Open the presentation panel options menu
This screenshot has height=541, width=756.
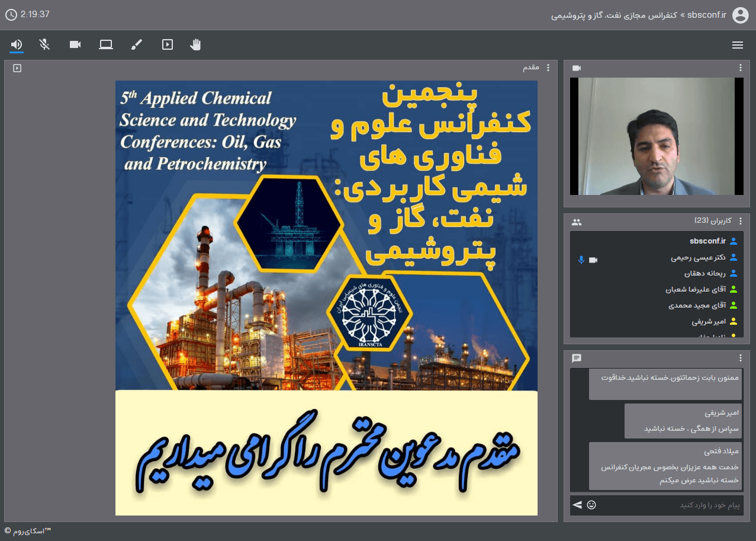tap(548, 68)
